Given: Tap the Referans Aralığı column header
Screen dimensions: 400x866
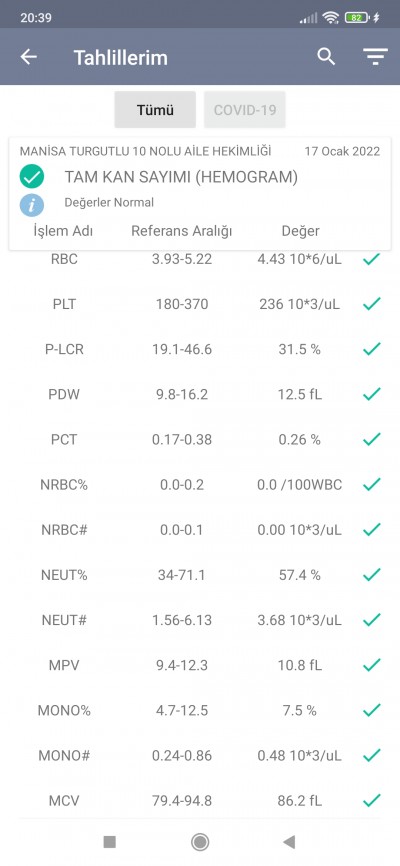Looking at the screenshot, I should point(182,231).
